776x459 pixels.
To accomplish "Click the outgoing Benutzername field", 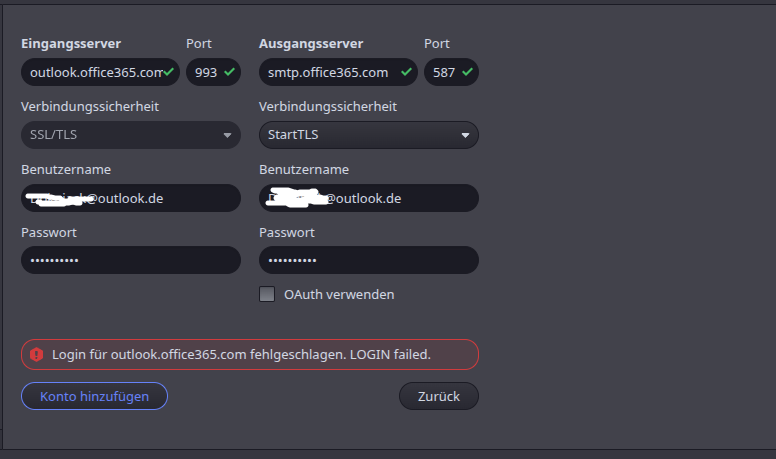I will click(369, 198).
